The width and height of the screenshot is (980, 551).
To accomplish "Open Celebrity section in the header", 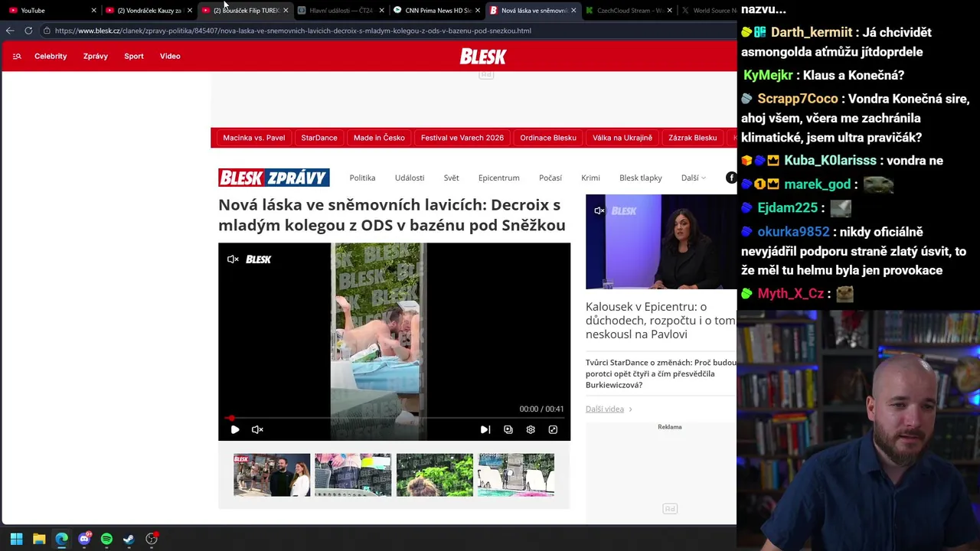I will 51,56.
